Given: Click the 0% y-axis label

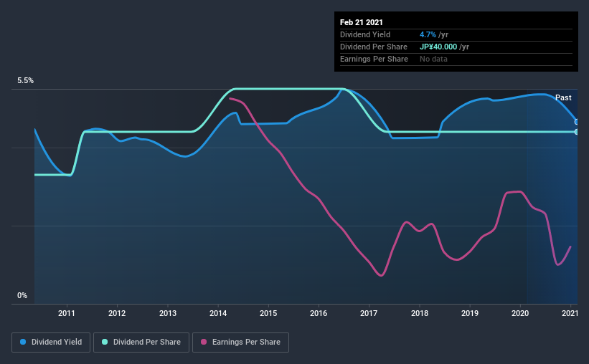Looking at the screenshot, I should [x=22, y=296].
